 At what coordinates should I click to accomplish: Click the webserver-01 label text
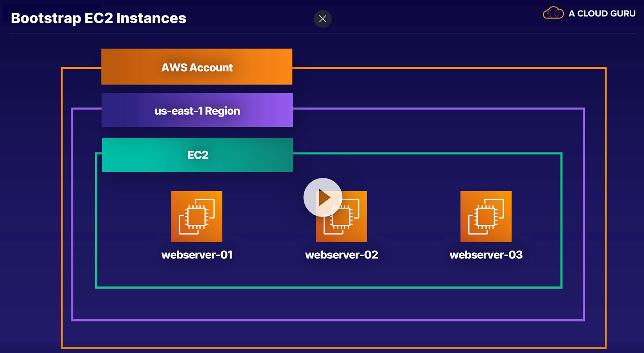197,255
